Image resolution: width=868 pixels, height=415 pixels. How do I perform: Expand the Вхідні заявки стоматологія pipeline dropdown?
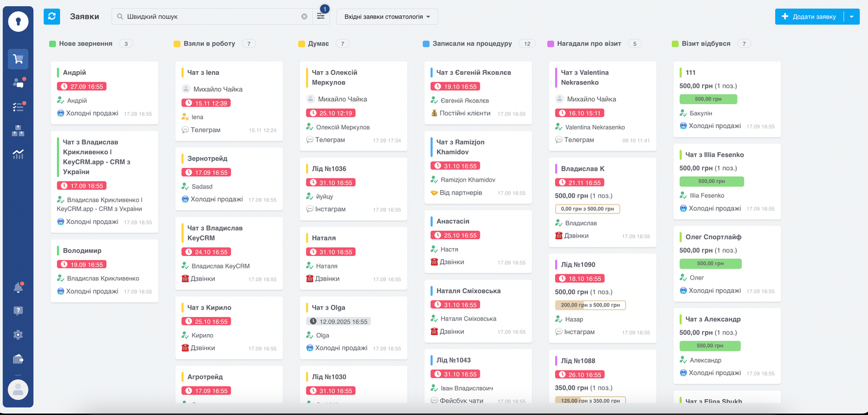[387, 16]
